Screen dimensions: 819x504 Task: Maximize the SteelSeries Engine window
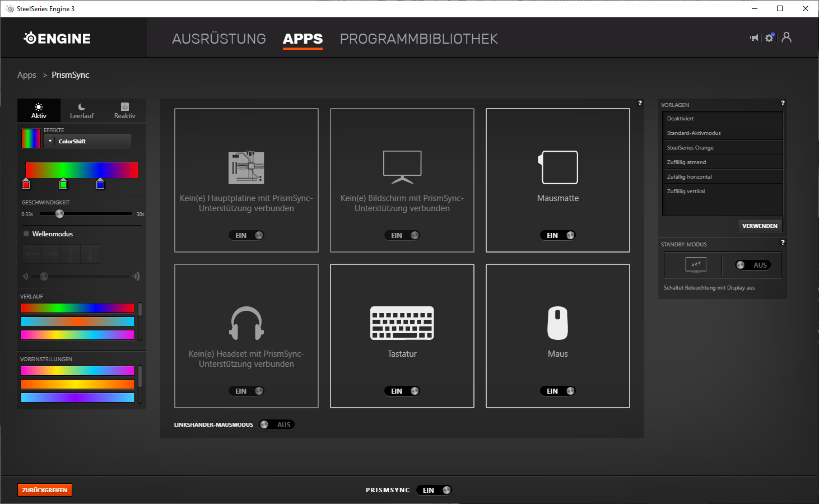780,8
